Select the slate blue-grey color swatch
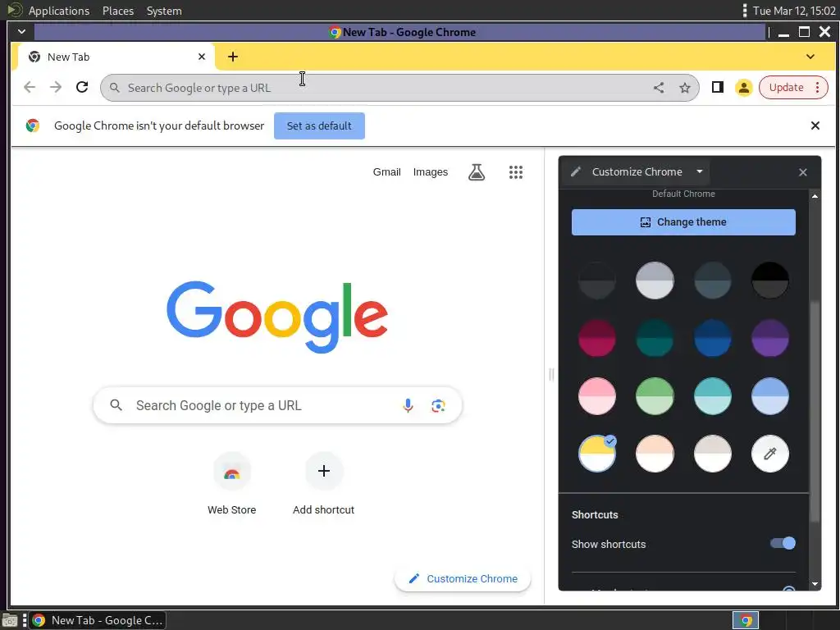Image resolution: width=840 pixels, height=630 pixels. [713, 281]
